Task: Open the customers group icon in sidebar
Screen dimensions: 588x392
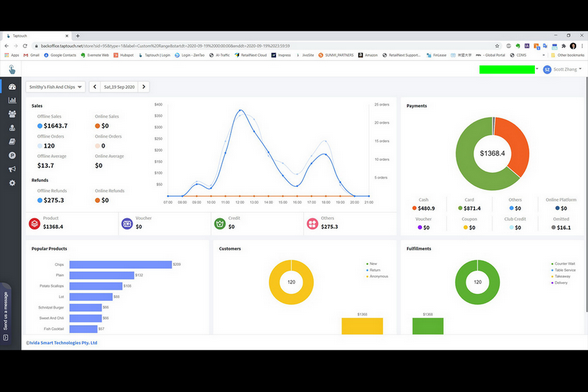Action: coord(12,114)
